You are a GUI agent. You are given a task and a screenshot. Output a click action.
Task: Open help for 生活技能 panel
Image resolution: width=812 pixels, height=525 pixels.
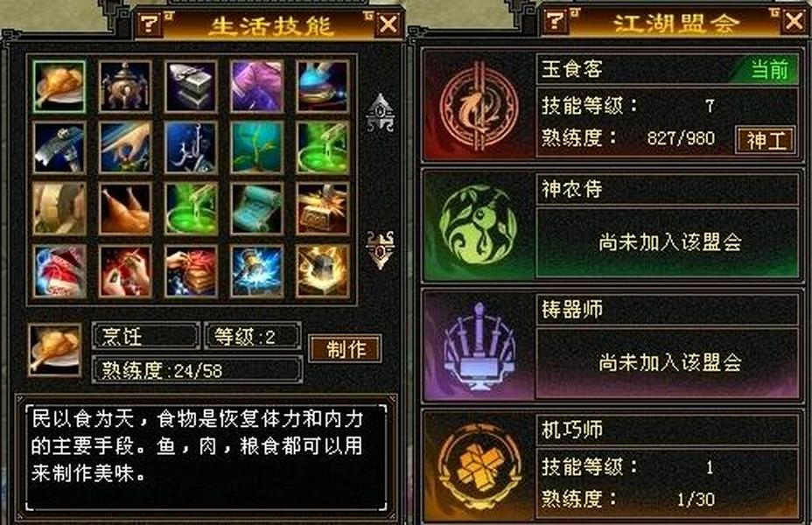(x=150, y=24)
